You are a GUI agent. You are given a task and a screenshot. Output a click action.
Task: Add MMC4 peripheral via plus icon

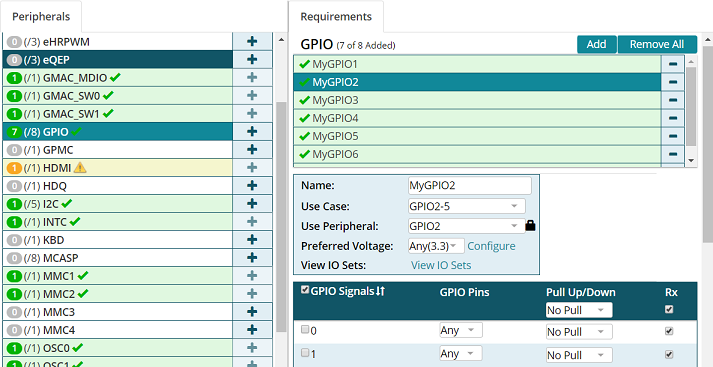(x=252, y=330)
